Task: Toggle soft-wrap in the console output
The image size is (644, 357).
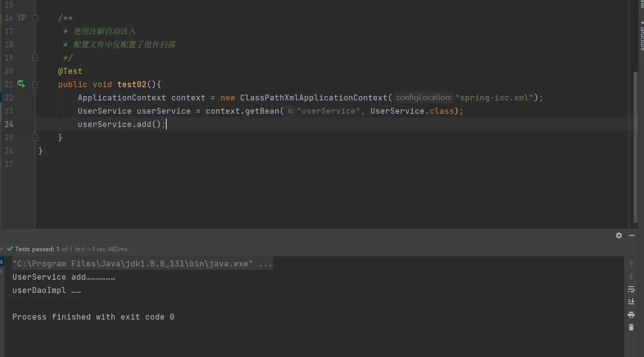Action: (x=631, y=289)
